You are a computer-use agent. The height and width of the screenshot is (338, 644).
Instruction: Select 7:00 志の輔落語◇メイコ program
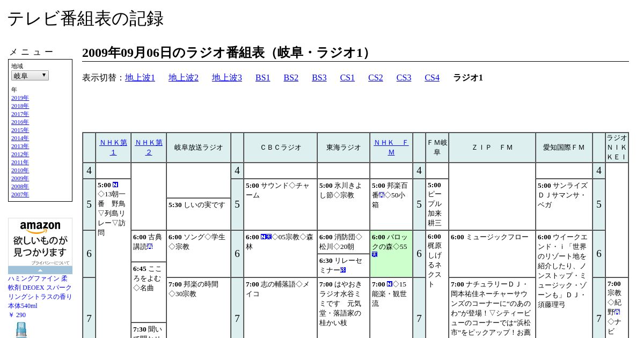pos(280,308)
